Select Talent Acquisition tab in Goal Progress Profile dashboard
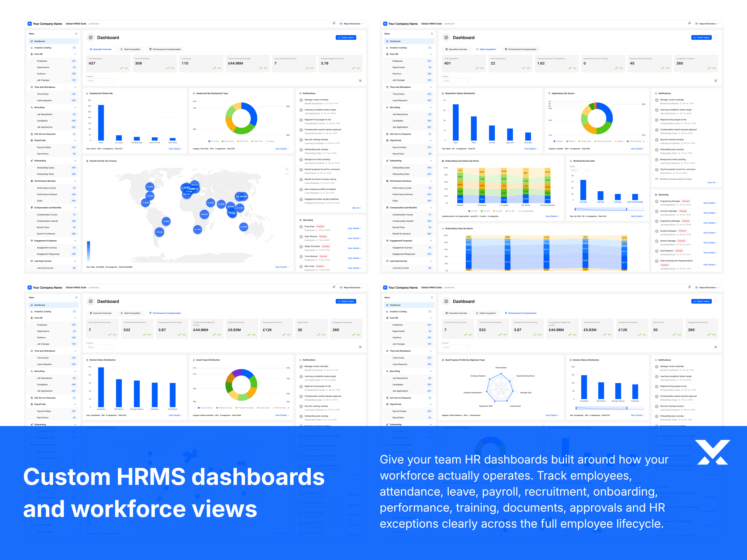Screen dimensions: 747x560 486,313
